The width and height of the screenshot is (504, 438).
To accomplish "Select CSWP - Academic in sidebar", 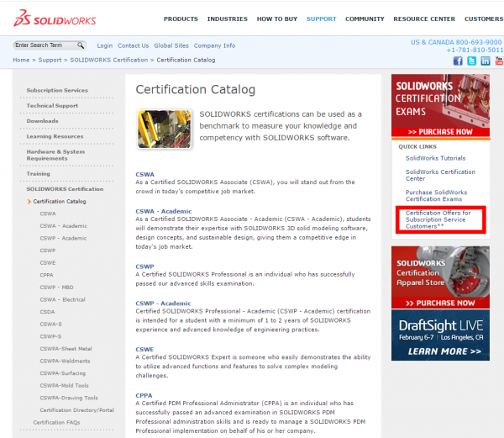I will (x=63, y=238).
